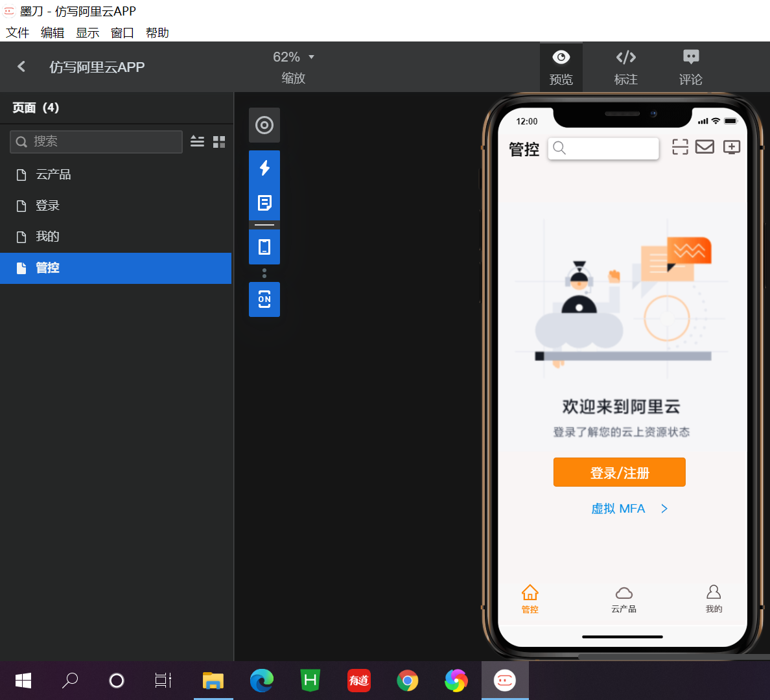
Task: Launch Microsoft Edge from taskbar
Action: point(262,681)
